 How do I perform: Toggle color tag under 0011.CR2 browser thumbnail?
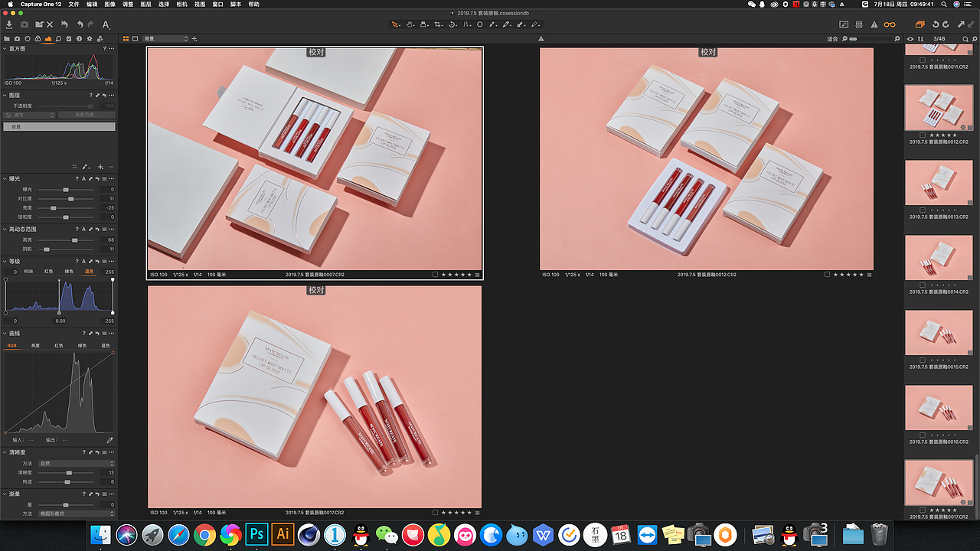coord(923,60)
